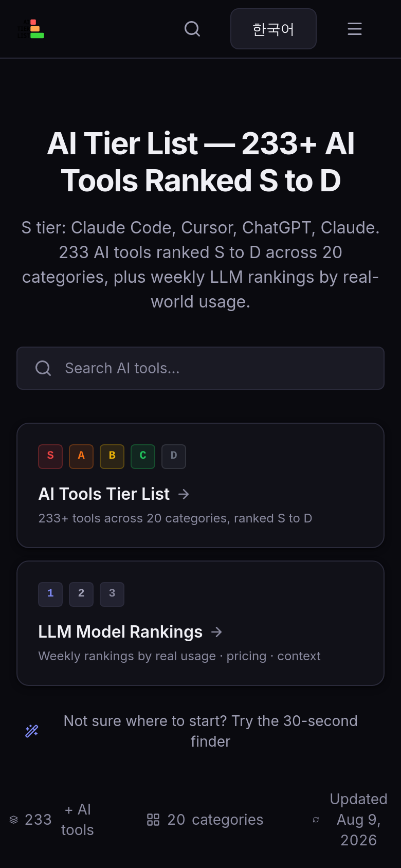Image resolution: width=401 pixels, height=868 pixels.
Task: Select the B tier badge
Action: (112, 457)
